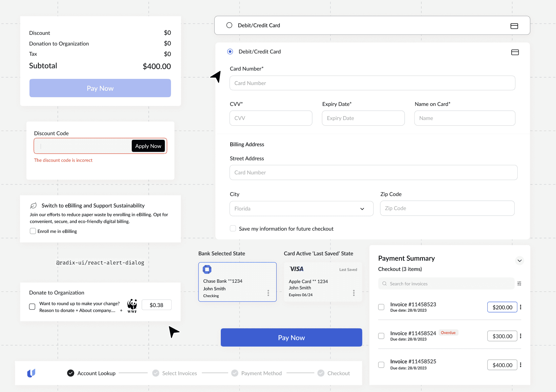Click the Zip Code input field

[447, 208]
